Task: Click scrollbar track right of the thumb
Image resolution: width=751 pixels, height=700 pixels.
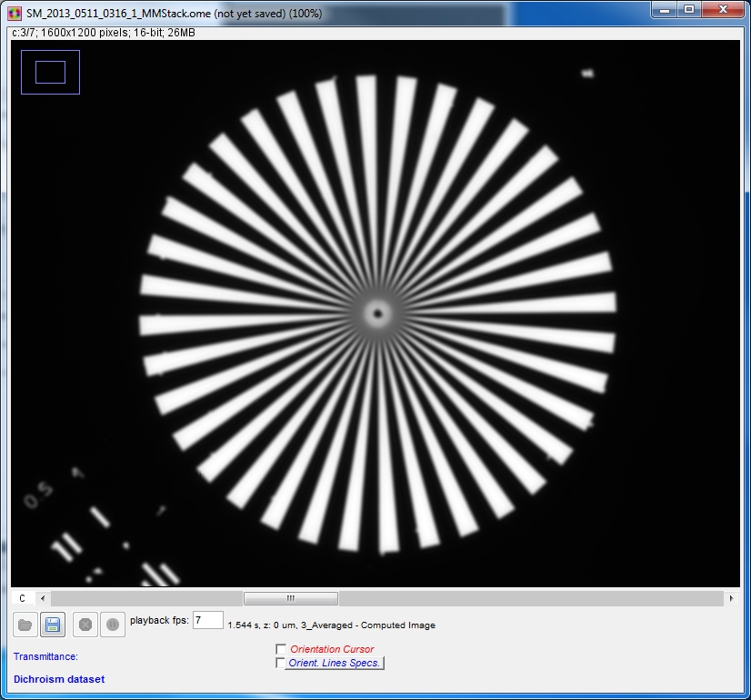Action: (x=527, y=599)
